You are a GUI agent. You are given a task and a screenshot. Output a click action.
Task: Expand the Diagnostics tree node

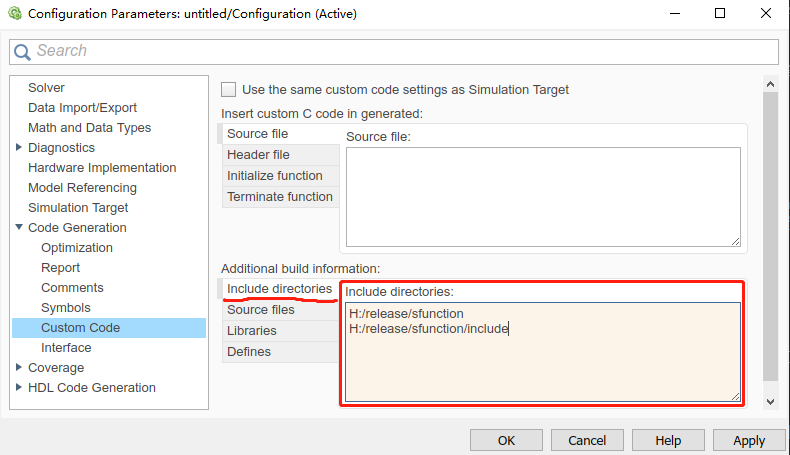(x=19, y=148)
